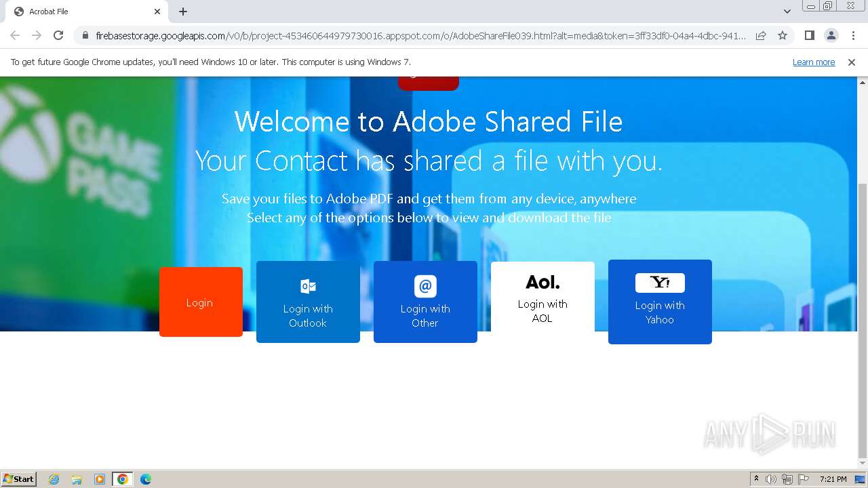Bookmark this page with star
Image resolution: width=868 pixels, height=488 pixels.
click(x=783, y=35)
